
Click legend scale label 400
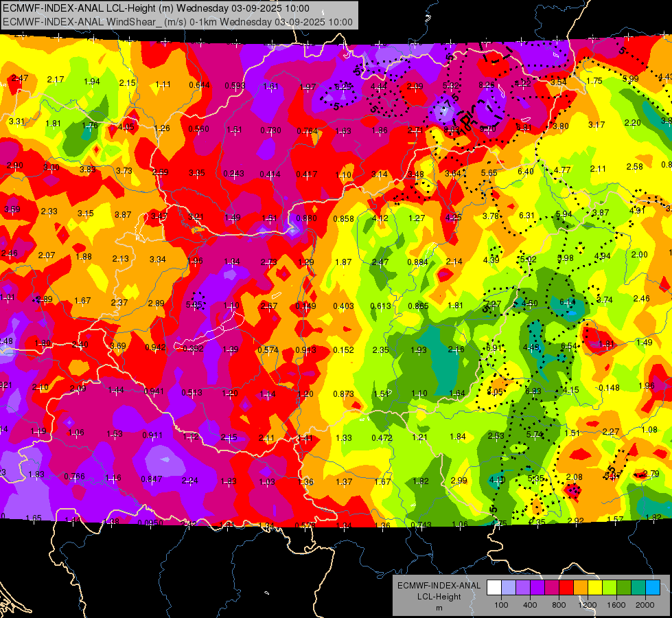click(x=530, y=605)
